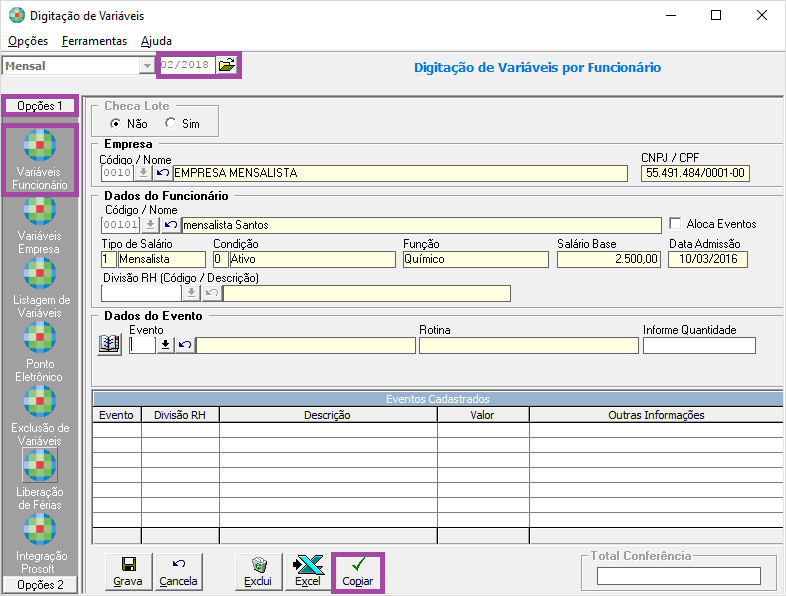Click the Cancela button

pos(178,571)
